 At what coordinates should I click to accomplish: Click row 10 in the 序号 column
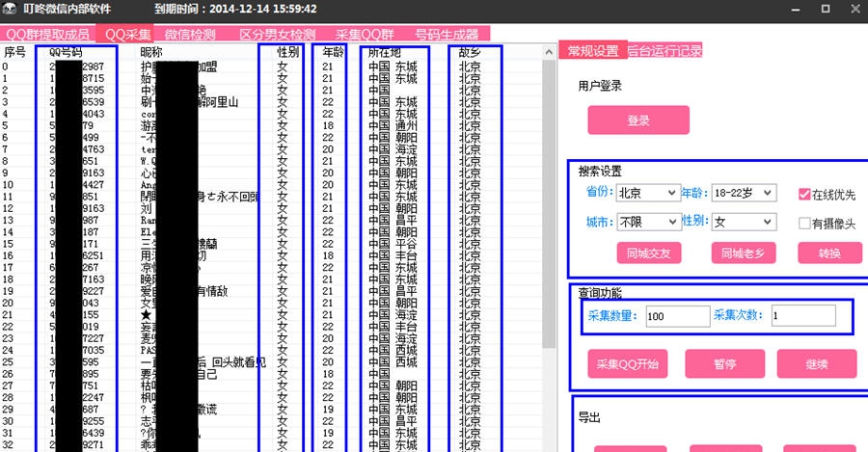[8, 185]
